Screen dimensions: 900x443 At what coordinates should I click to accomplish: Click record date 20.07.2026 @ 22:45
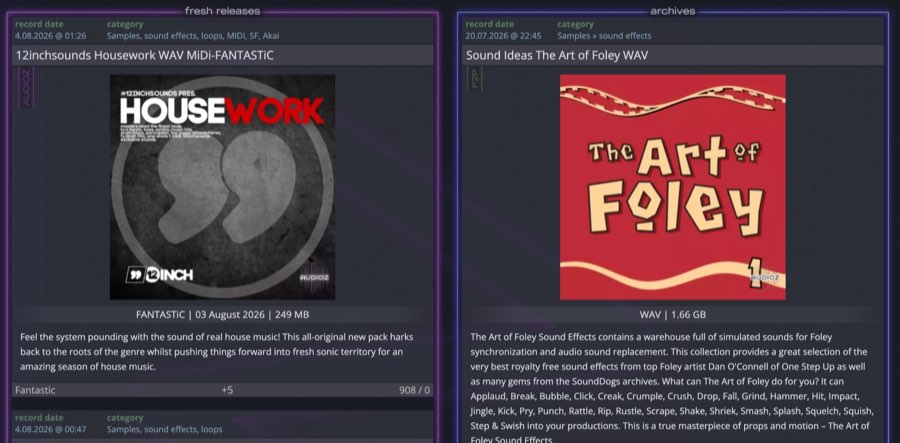coord(503,36)
